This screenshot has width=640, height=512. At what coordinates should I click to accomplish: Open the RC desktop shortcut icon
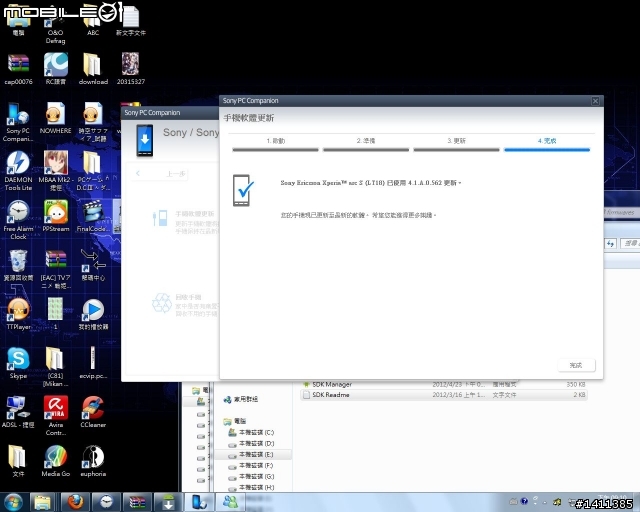pyautogui.click(x=56, y=69)
